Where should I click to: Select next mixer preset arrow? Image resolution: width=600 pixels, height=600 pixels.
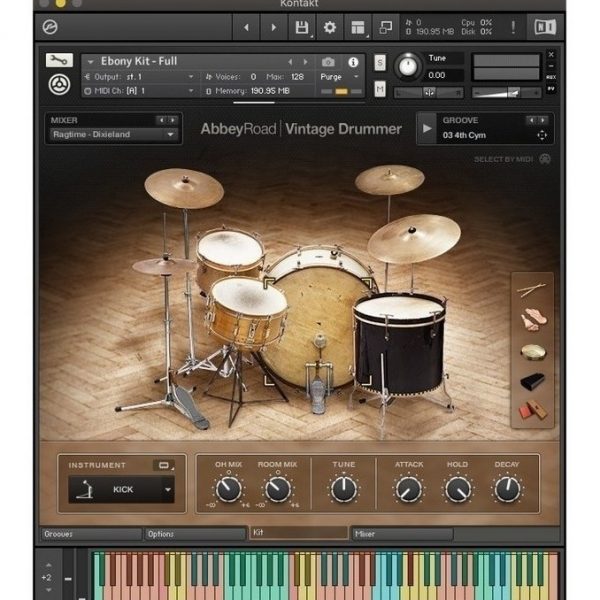point(173,120)
